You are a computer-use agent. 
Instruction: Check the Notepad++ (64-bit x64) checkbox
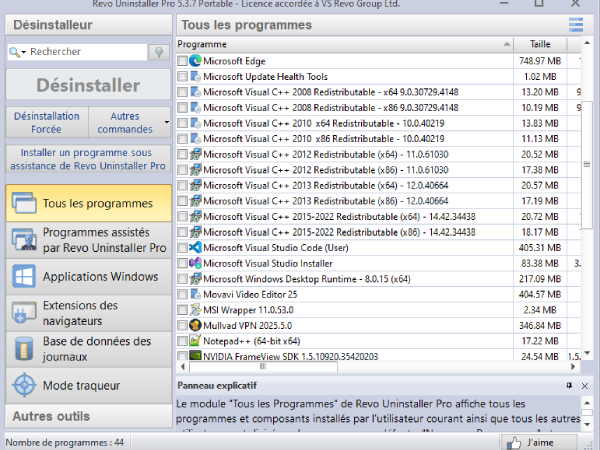[x=183, y=341]
